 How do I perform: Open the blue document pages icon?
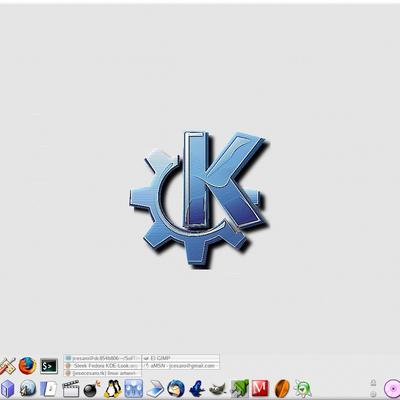click(x=49, y=389)
